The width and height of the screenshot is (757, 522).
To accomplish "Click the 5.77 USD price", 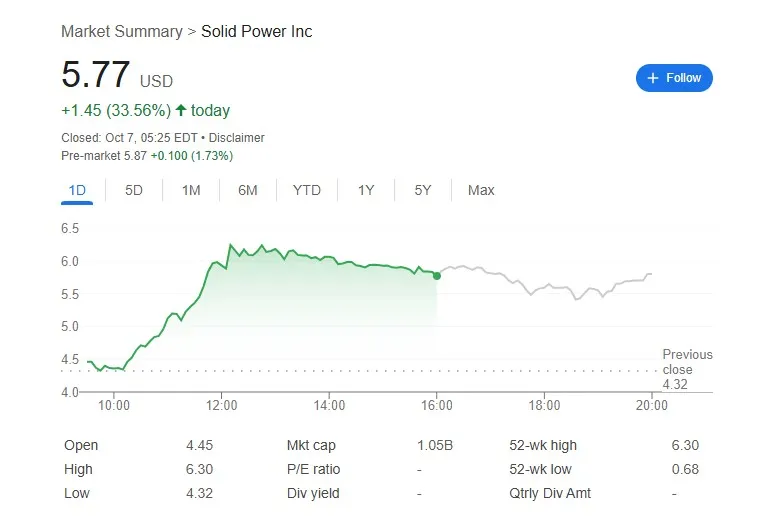I will (96, 76).
